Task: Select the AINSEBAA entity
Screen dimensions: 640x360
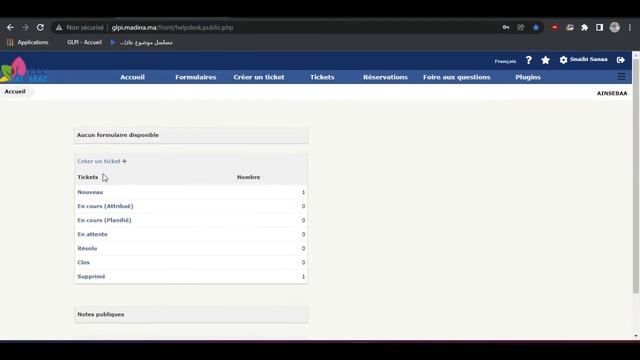Action: [x=612, y=93]
